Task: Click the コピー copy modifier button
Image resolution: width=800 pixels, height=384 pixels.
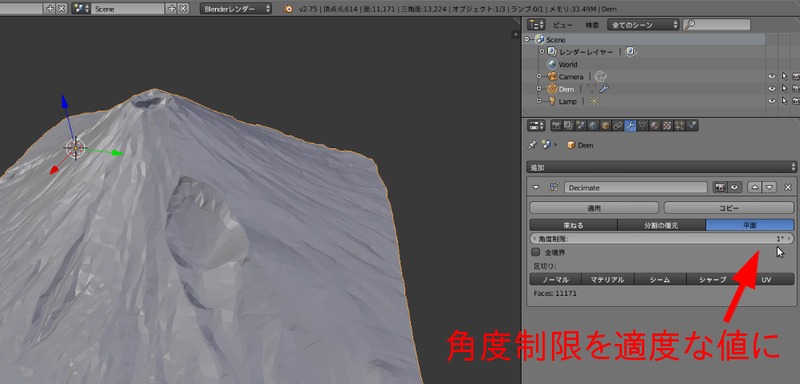Action: tap(729, 208)
